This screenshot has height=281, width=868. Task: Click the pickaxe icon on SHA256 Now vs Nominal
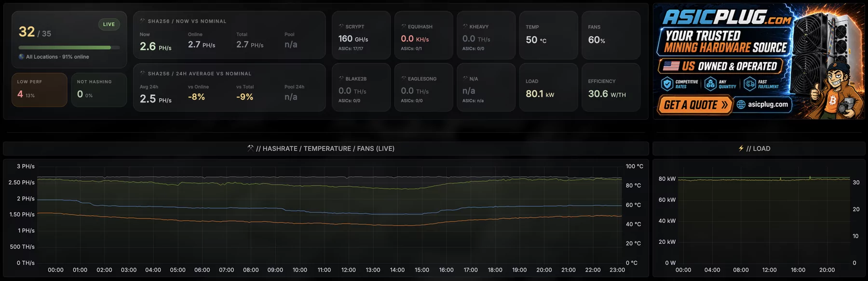coord(143,21)
